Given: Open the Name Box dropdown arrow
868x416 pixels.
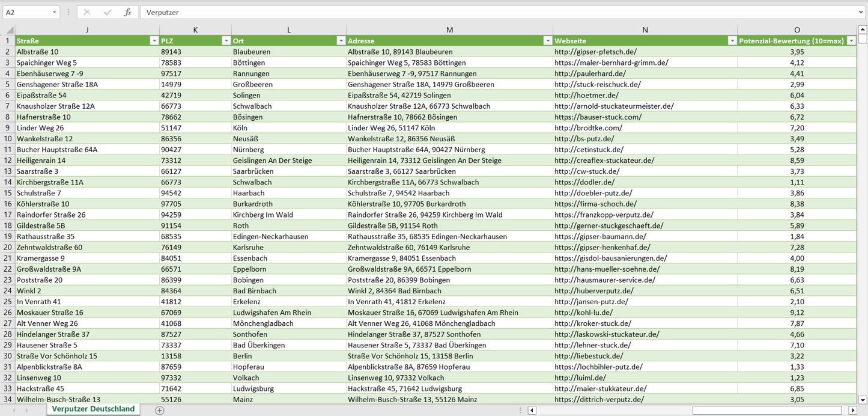Looking at the screenshot, I should 55,12.
